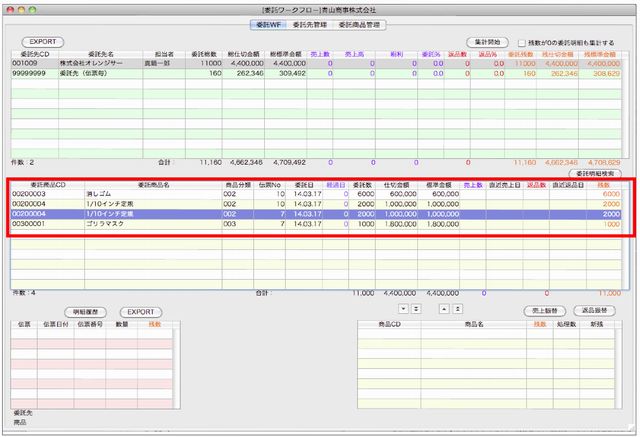The image size is (640, 437).
Task: Click the 担当名 cell 真鍋一郎
Action: 164,64
